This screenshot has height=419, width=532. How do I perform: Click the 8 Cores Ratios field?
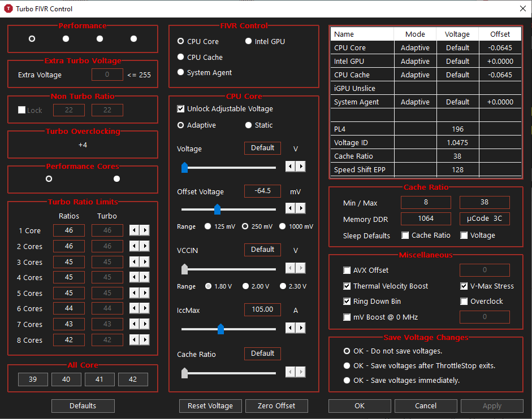69,340
